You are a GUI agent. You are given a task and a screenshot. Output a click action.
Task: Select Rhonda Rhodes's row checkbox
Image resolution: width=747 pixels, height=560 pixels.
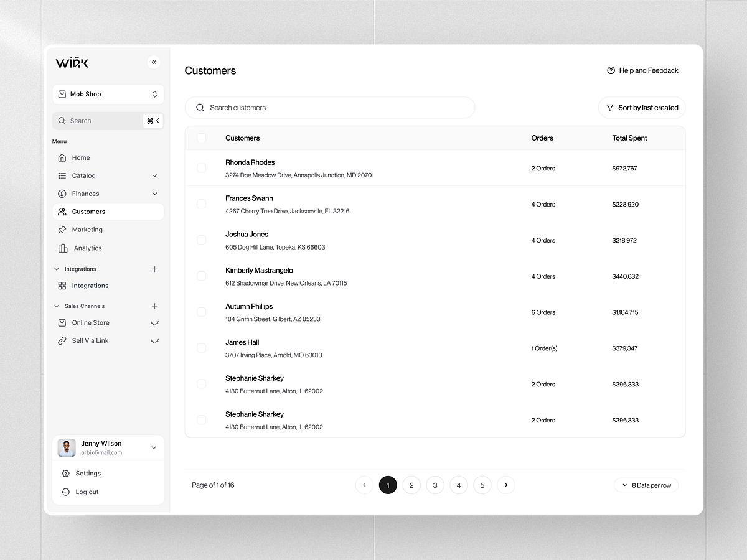pyautogui.click(x=201, y=168)
